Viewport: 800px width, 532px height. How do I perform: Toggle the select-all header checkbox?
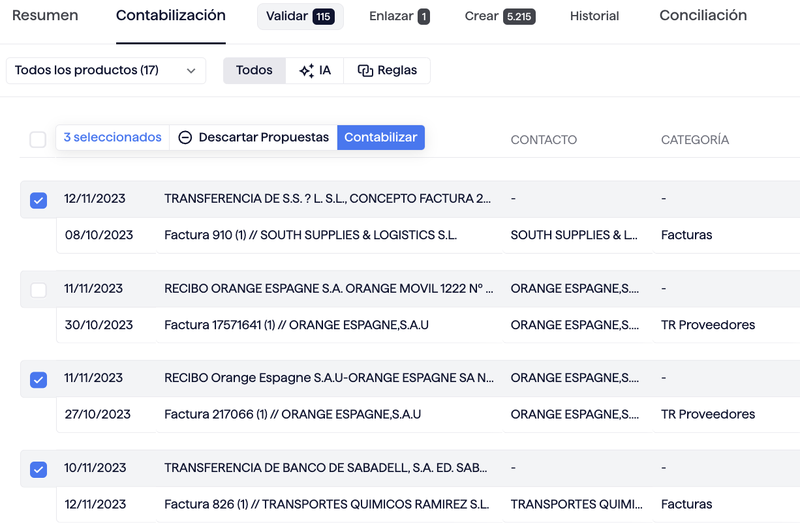point(38,139)
